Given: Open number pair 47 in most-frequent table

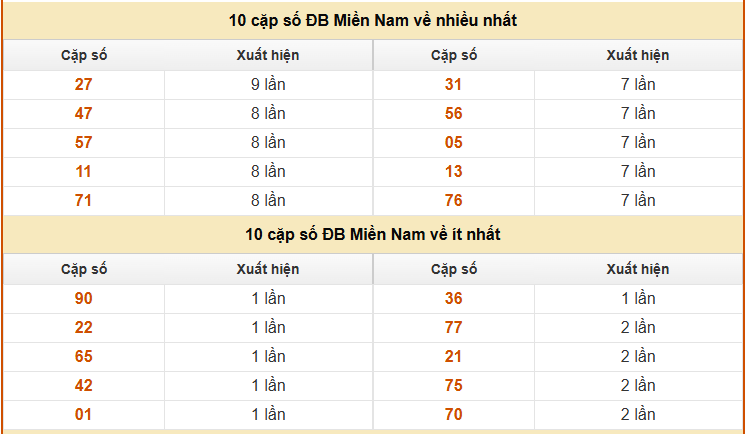Looking at the screenshot, I should click(84, 114).
